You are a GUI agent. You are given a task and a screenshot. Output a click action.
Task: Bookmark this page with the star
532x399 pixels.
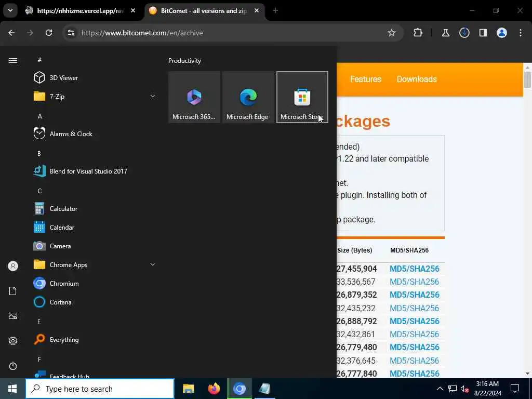[x=392, y=33]
